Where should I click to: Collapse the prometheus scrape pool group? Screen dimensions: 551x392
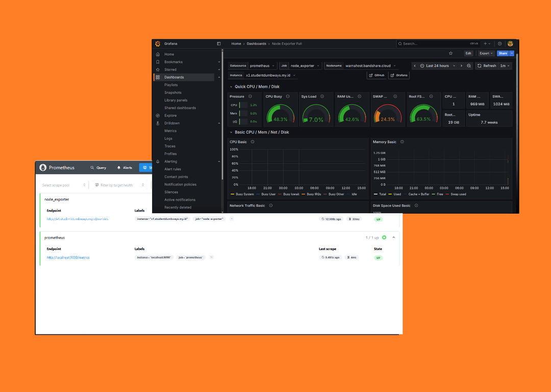click(x=393, y=238)
